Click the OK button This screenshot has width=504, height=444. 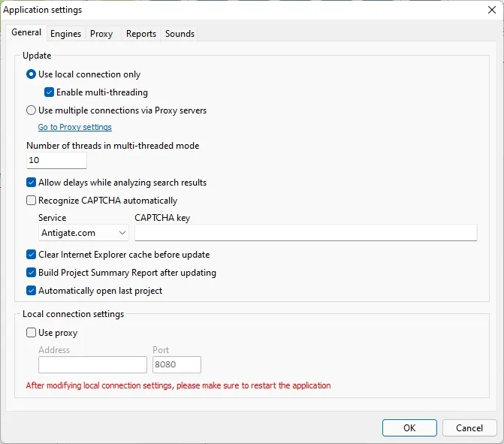click(409, 428)
